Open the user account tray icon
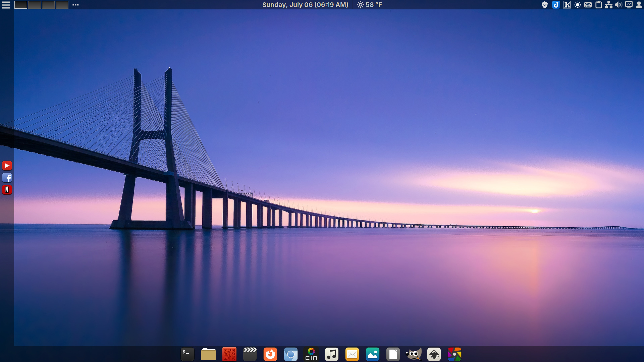644x362 pixels. [639, 5]
